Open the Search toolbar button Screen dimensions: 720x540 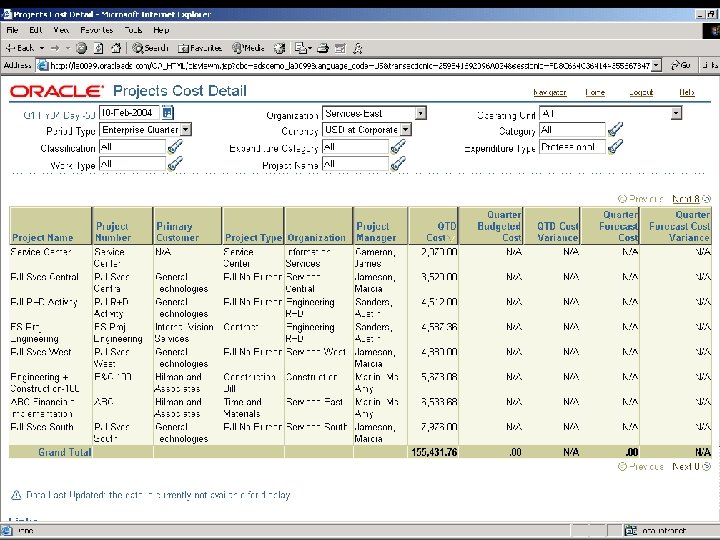tap(150, 48)
